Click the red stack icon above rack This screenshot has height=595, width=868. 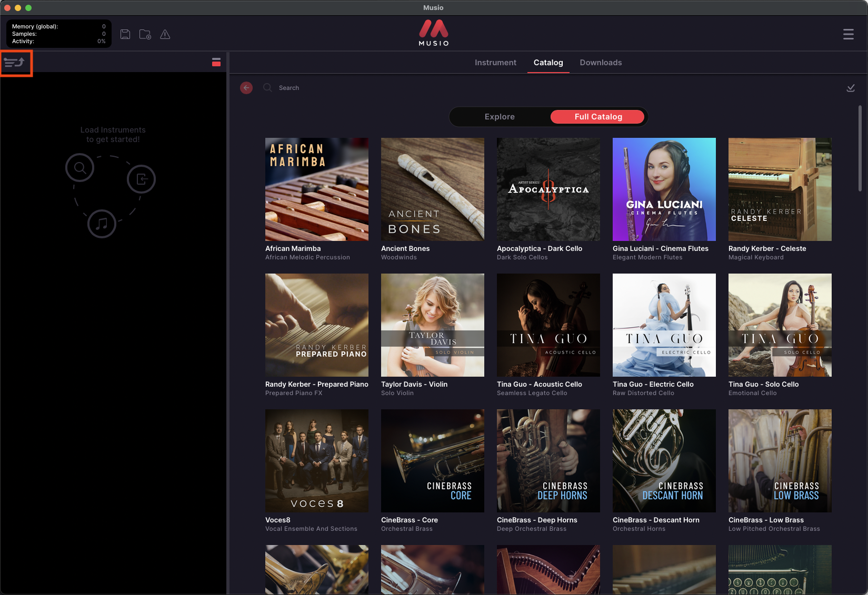click(x=216, y=62)
